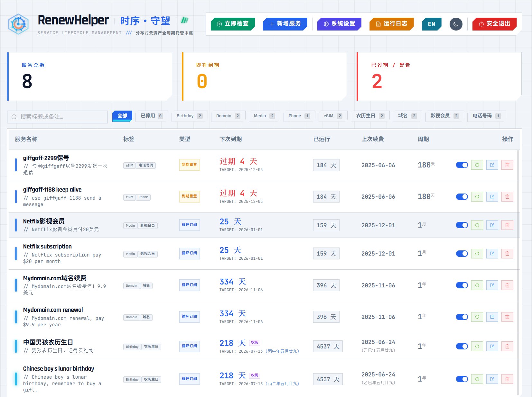Delete Mydomain.com renewal via its trash icon

(507, 317)
